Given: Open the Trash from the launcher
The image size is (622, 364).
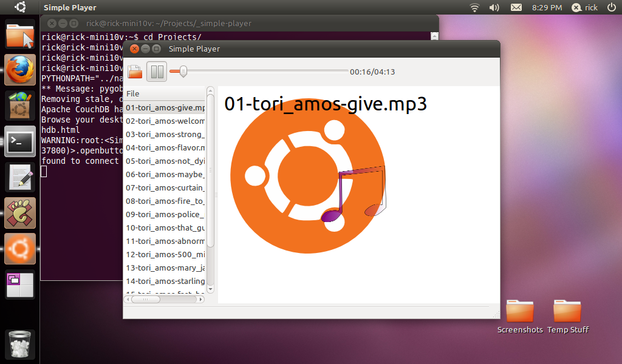Looking at the screenshot, I should tap(19, 346).
